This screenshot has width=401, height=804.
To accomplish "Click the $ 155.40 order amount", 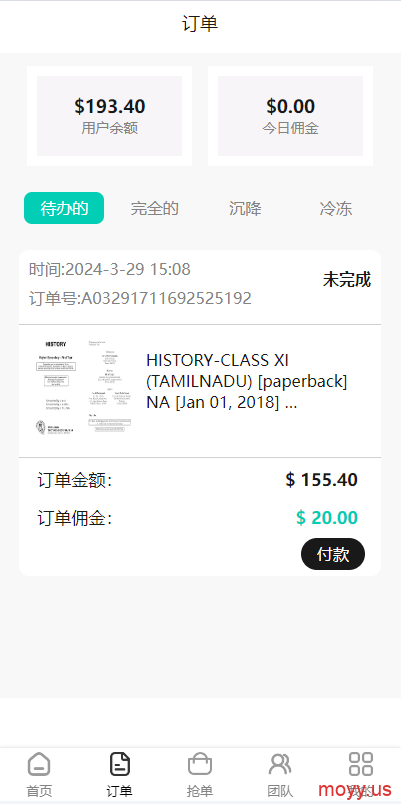I will pos(322,480).
